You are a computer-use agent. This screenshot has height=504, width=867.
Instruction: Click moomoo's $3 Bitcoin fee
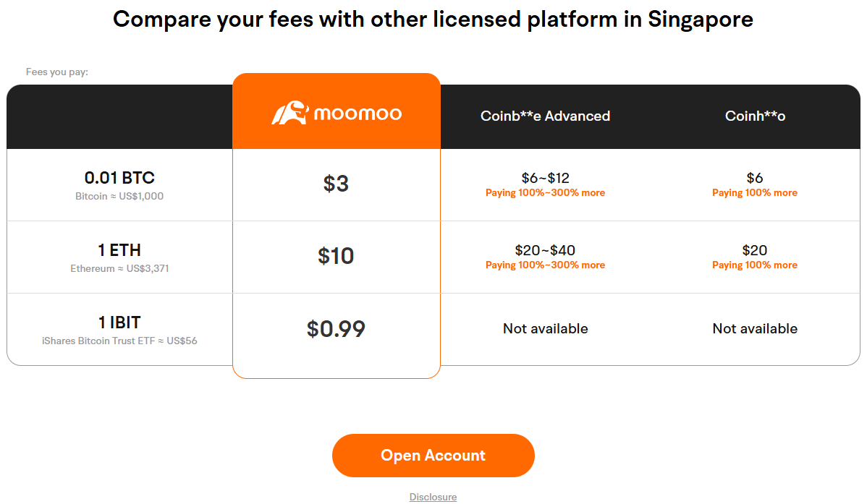pos(336,184)
